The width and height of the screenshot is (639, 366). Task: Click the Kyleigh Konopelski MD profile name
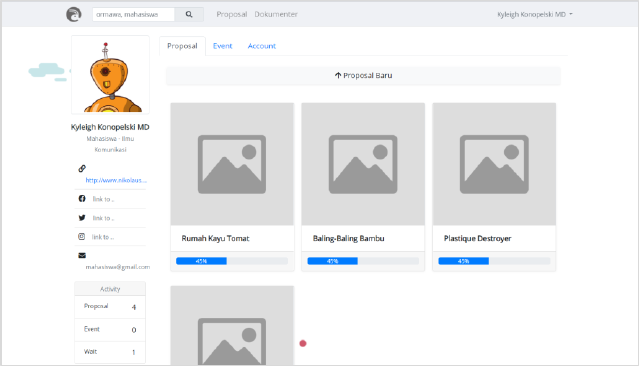tap(110, 127)
